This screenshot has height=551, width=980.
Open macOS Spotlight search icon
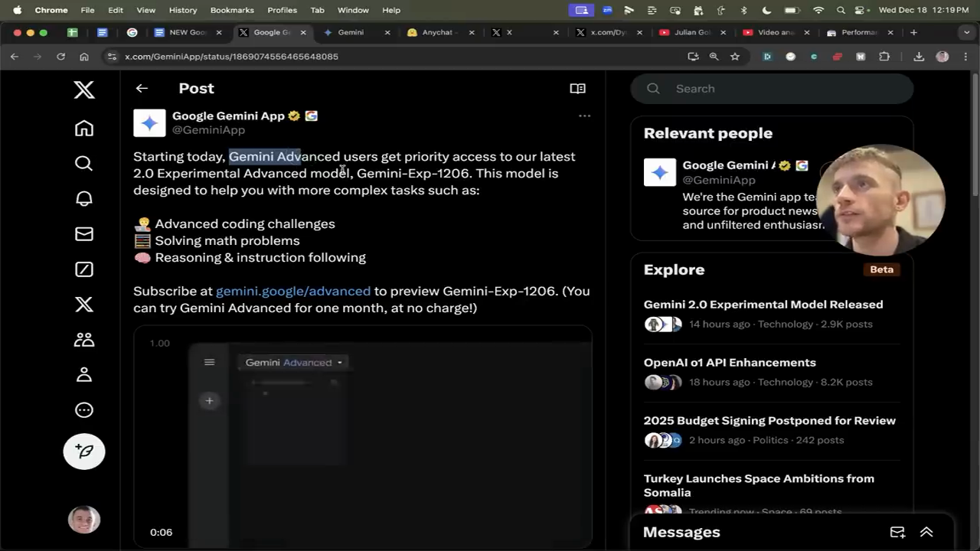(x=841, y=10)
